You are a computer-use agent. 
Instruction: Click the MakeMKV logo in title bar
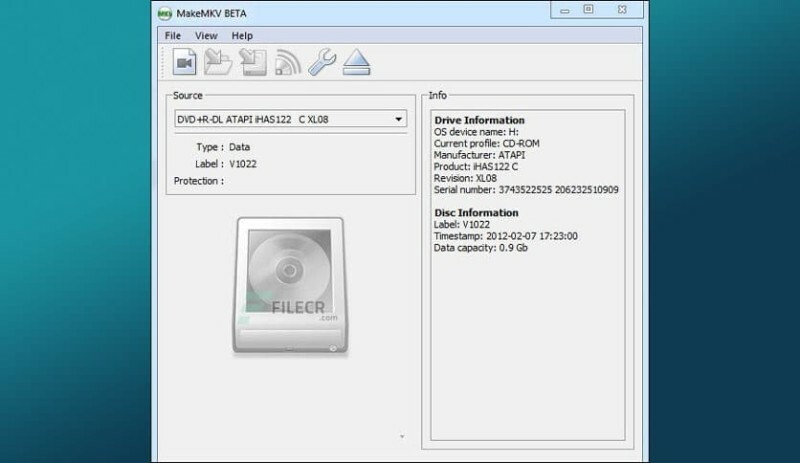(x=164, y=10)
